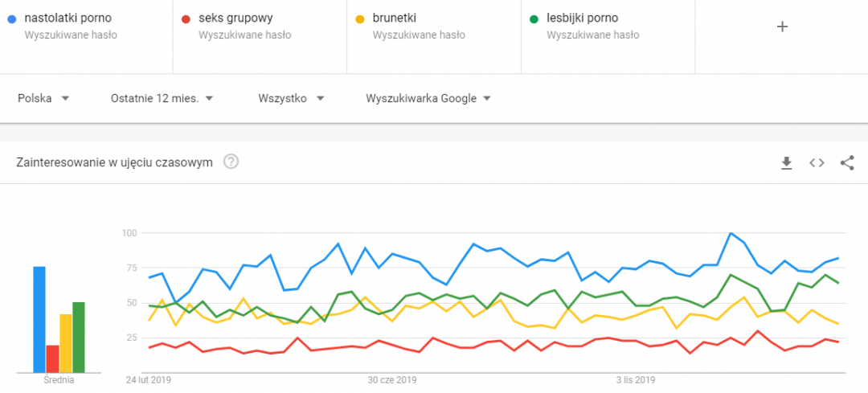
Task: Click the plus icon to add comparison
Action: coord(782,27)
